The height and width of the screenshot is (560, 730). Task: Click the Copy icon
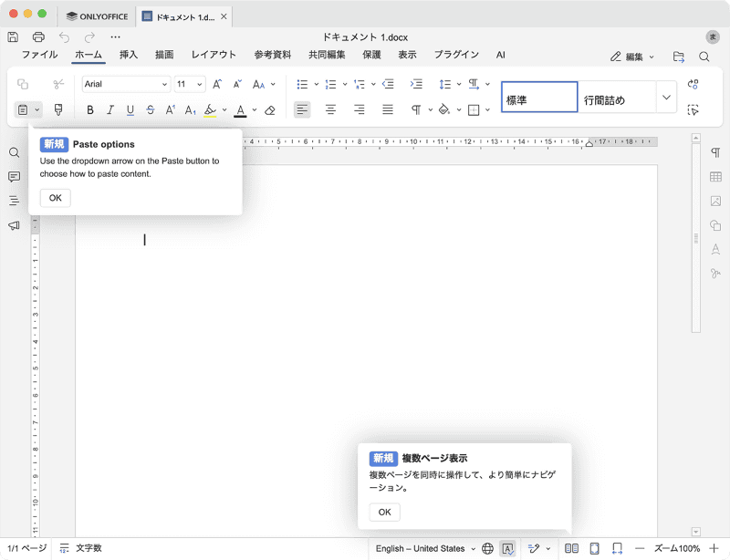(x=23, y=84)
